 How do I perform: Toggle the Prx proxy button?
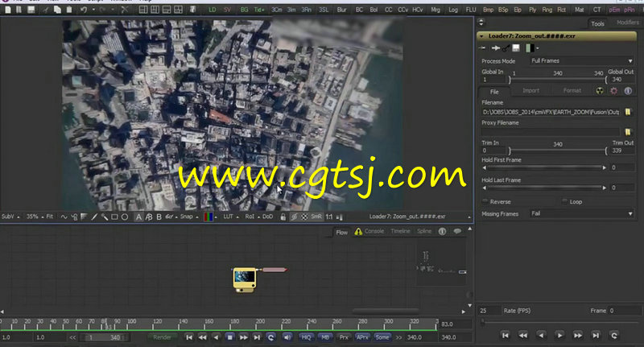tap(344, 337)
